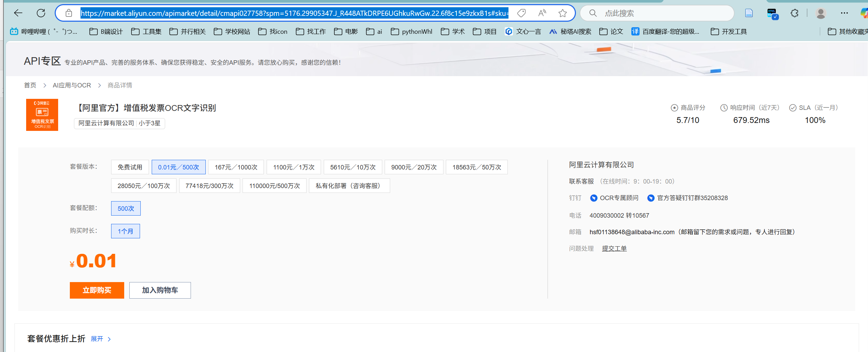Activate the Read Aloud icon

542,13
